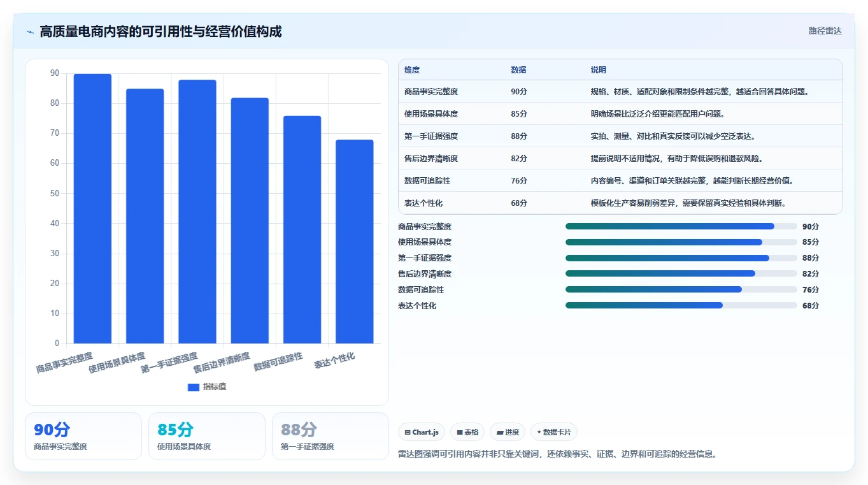
Task: Toggle the 指标值 legend item in the chart
Action: pos(207,387)
